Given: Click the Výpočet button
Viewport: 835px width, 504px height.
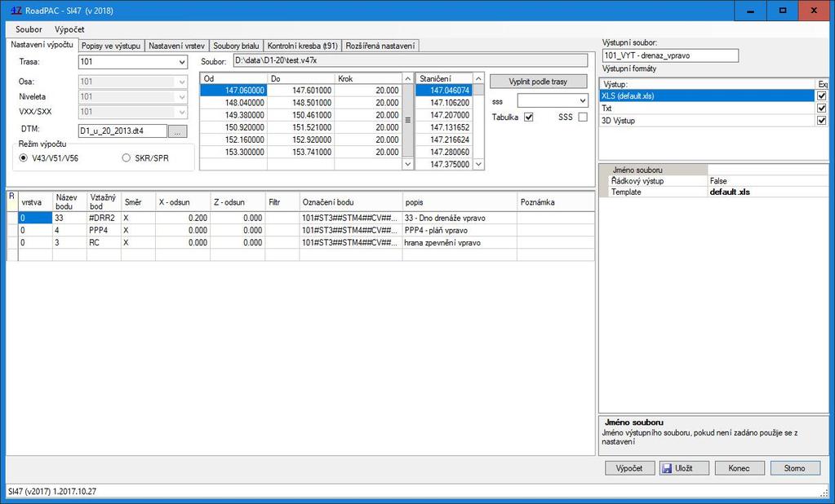Looking at the screenshot, I should [629, 468].
